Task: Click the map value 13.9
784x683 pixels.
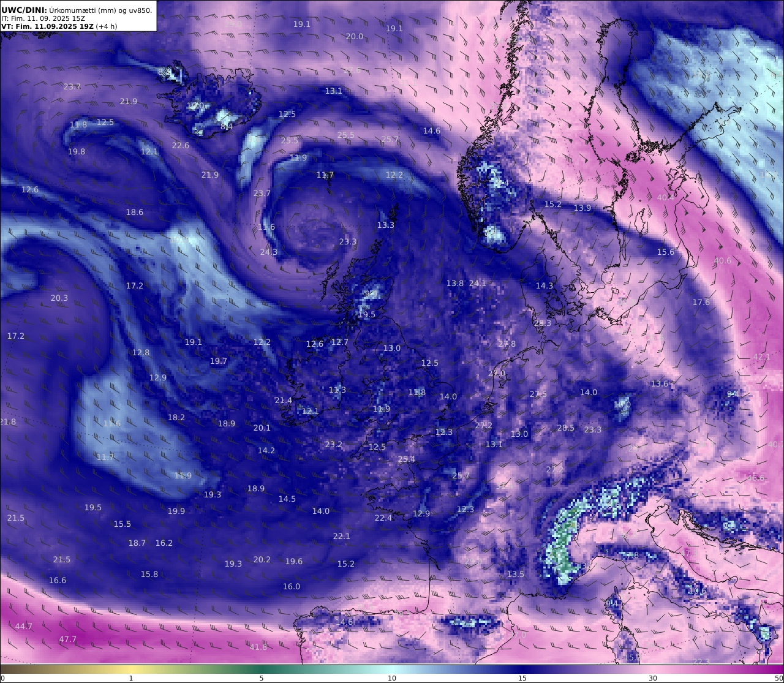Action: point(582,208)
